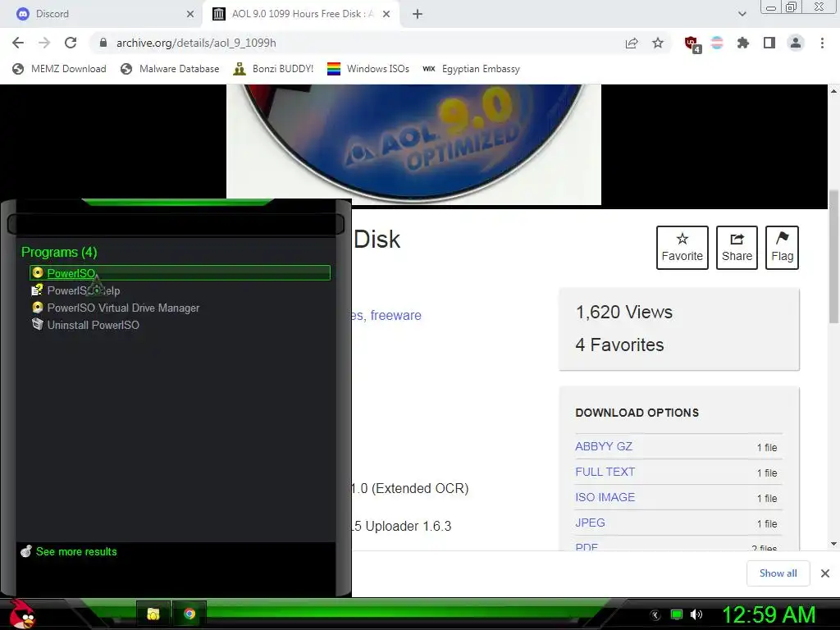
Task: Switch to the Discord tab
Action: click(102, 14)
